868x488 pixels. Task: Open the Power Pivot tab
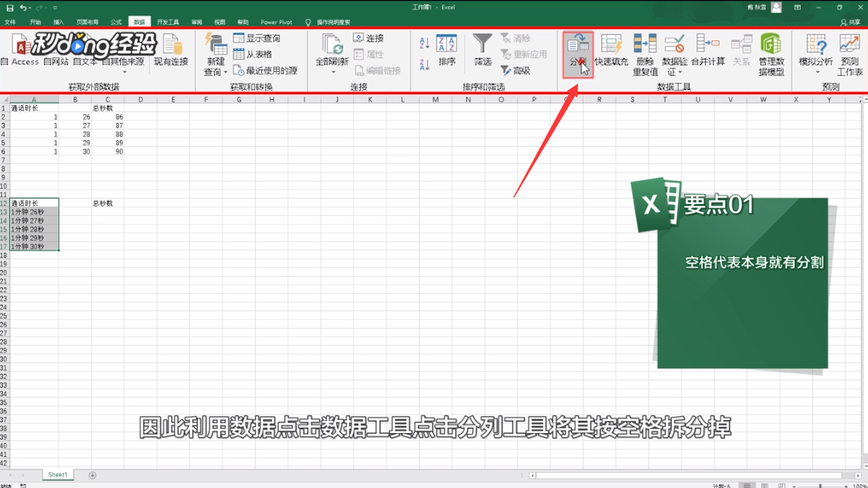coord(276,22)
